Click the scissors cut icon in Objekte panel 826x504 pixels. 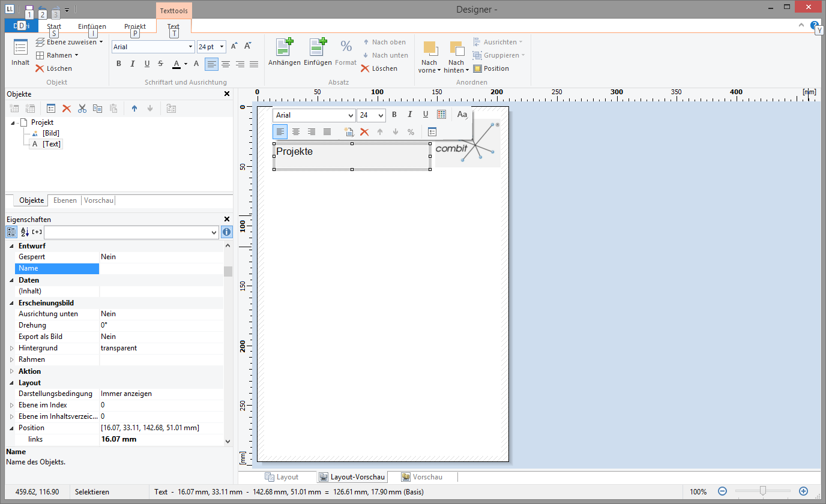click(82, 109)
